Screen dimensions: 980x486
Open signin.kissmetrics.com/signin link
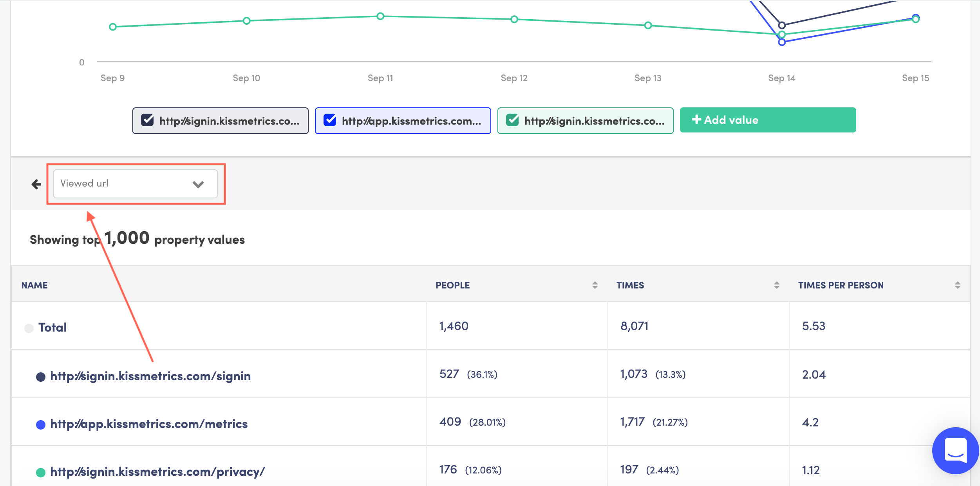[150, 376]
